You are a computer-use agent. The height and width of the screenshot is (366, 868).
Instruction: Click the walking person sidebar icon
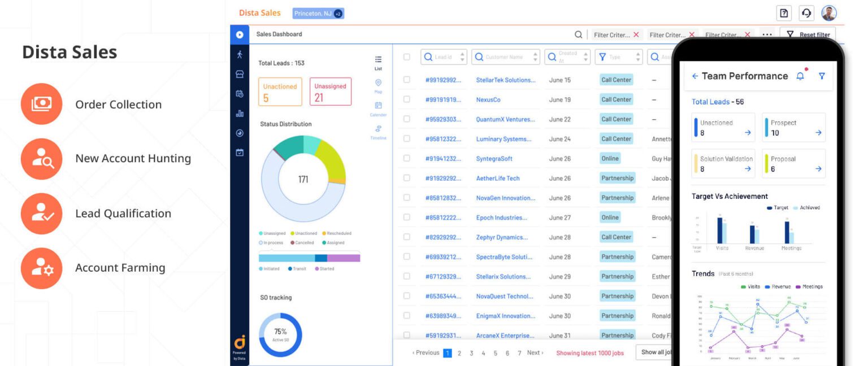[x=240, y=54]
